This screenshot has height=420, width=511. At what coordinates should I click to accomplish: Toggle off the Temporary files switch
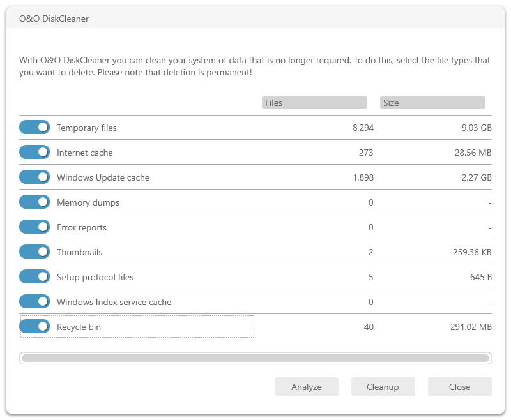click(x=34, y=128)
